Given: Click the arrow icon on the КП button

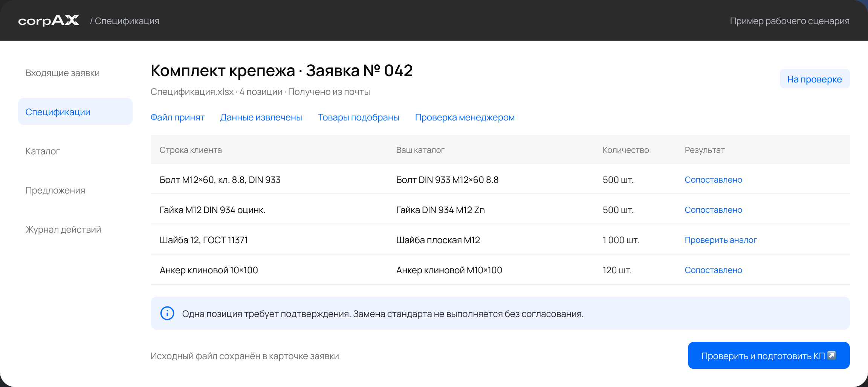Looking at the screenshot, I should click(831, 355).
